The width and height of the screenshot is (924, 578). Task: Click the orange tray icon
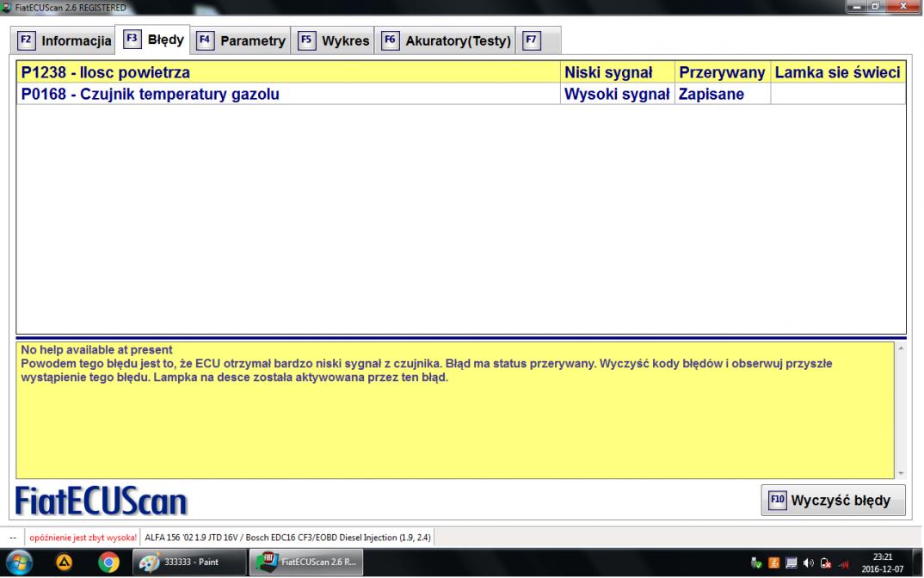tap(773, 563)
